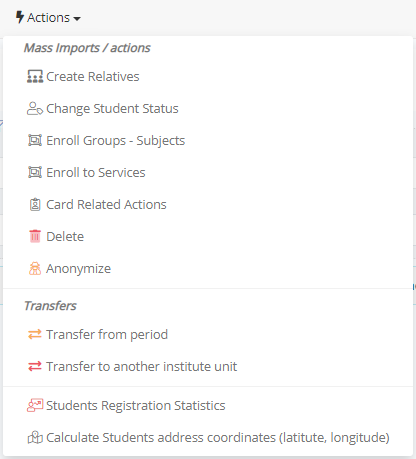The height and width of the screenshot is (459, 416).
Task: Click the Students Registration Statistics chart icon
Action: pos(35,405)
